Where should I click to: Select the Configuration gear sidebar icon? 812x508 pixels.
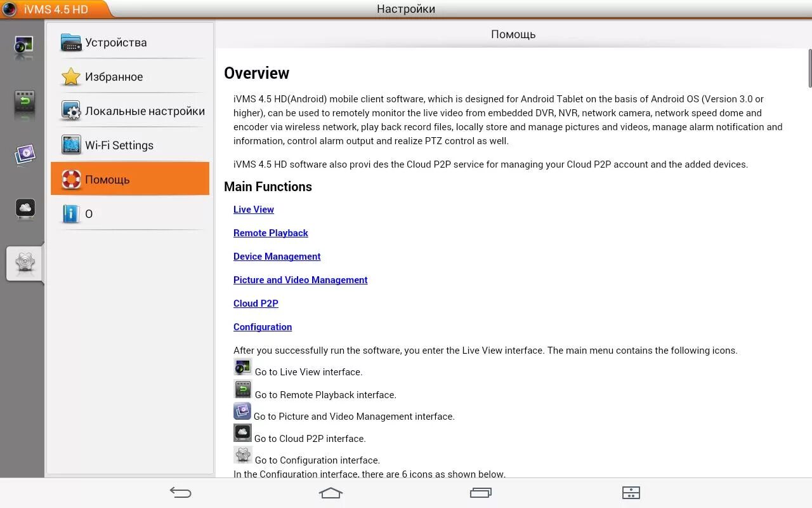pos(25,263)
